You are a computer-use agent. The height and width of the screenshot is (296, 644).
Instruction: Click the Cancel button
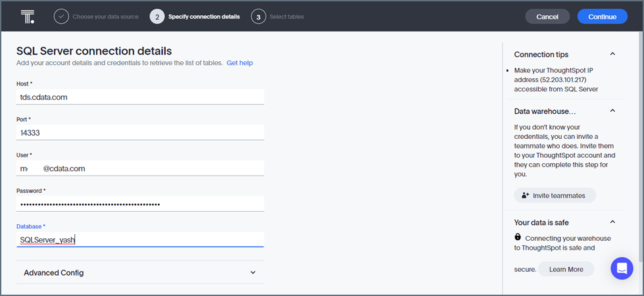click(547, 17)
